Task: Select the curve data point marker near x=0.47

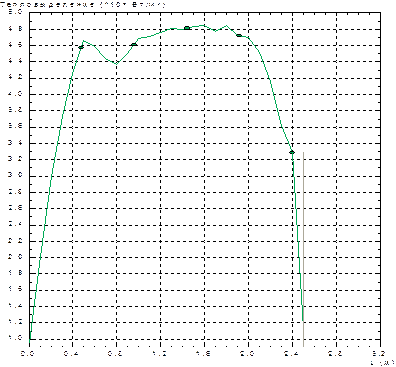Action: point(81,47)
